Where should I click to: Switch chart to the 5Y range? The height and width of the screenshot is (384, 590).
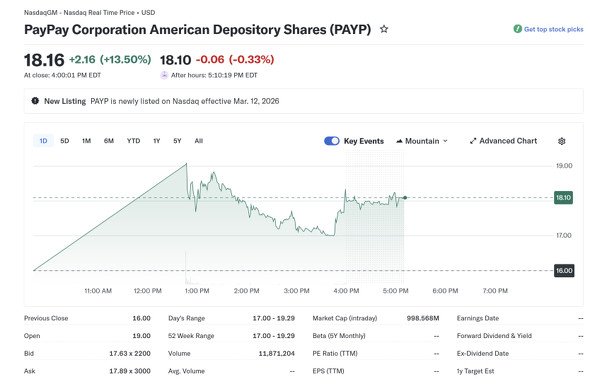pyautogui.click(x=177, y=141)
